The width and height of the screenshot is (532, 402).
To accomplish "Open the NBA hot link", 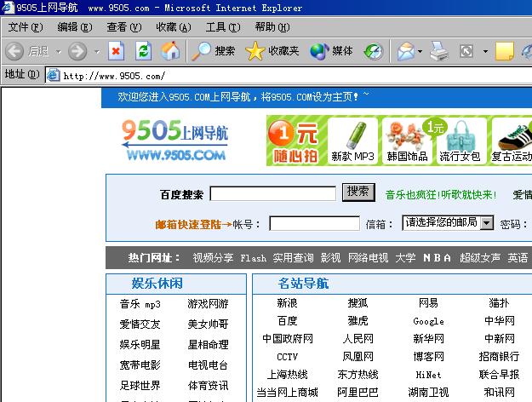I will [x=437, y=258].
